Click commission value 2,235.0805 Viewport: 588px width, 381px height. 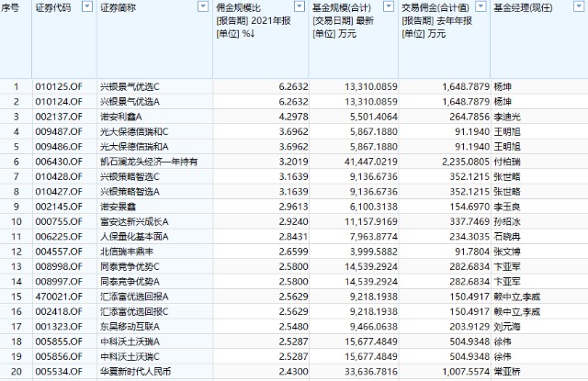[466, 162]
